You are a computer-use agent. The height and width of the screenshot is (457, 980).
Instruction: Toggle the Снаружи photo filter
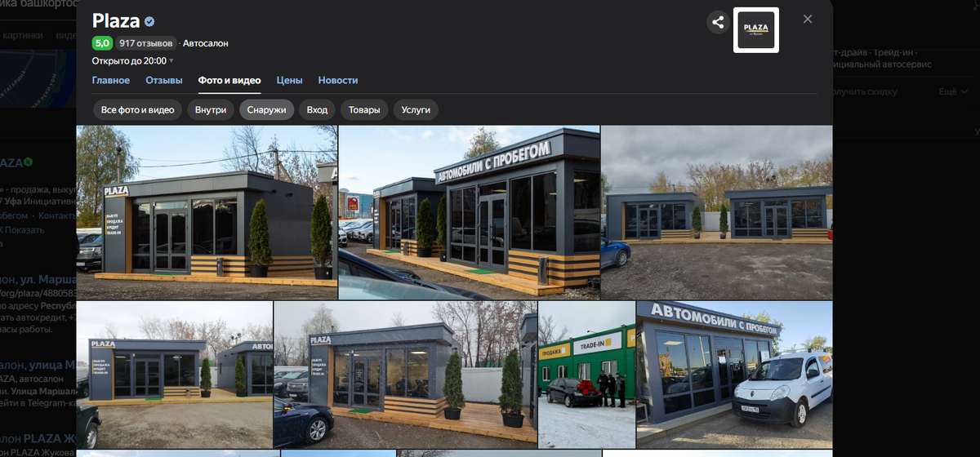point(267,109)
